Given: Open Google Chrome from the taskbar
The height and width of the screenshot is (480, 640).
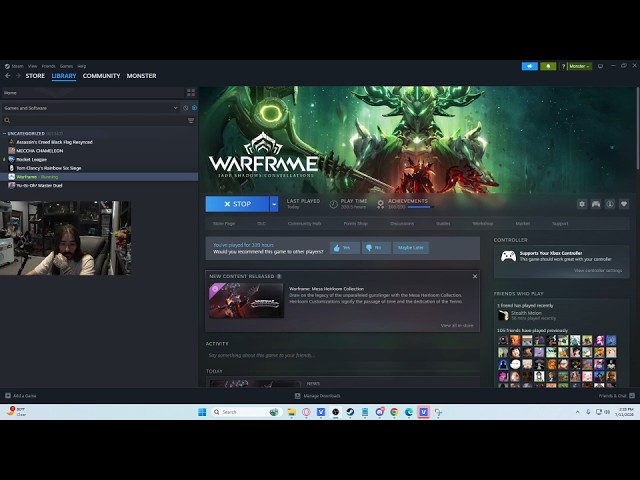Looking at the screenshot, I should [394, 412].
